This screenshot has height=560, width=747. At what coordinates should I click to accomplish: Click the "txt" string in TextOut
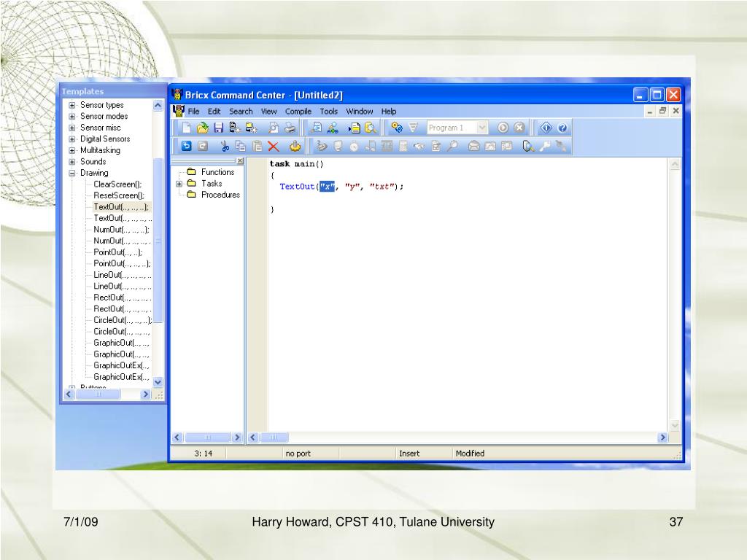[x=382, y=187]
